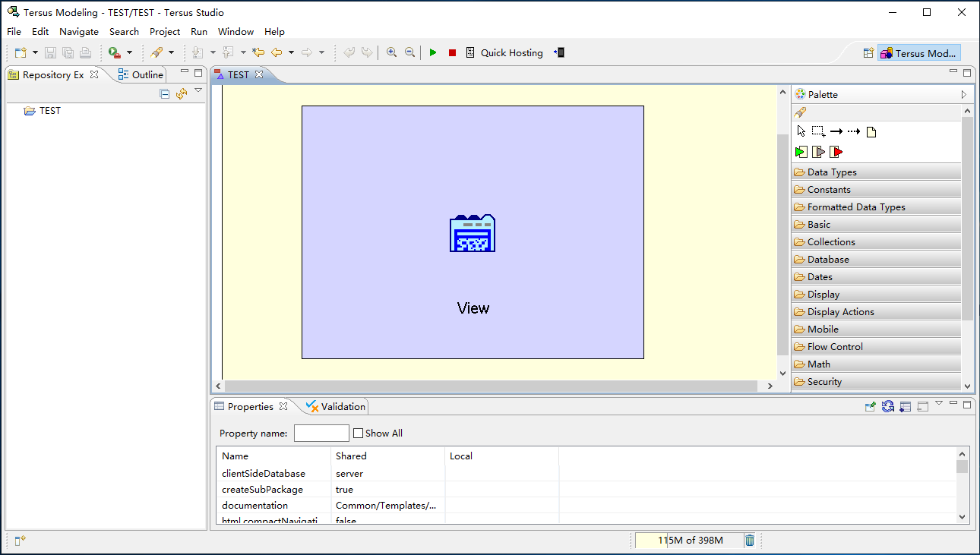Image resolution: width=980 pixels, height=555 pixels.
Task: Start the application with green play button
Action: point(433,52)
